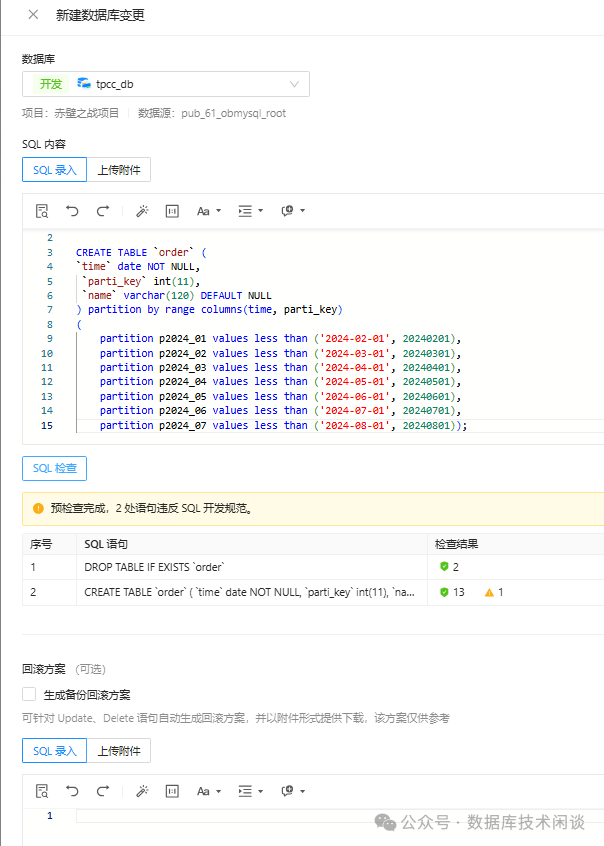Click the orange warning triangle in CREATE TABLE row
604x846 pixels.
point(489,592)
